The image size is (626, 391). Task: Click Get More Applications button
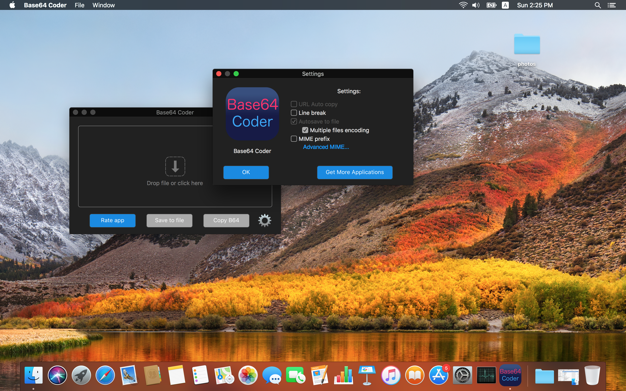coord(355,172)
